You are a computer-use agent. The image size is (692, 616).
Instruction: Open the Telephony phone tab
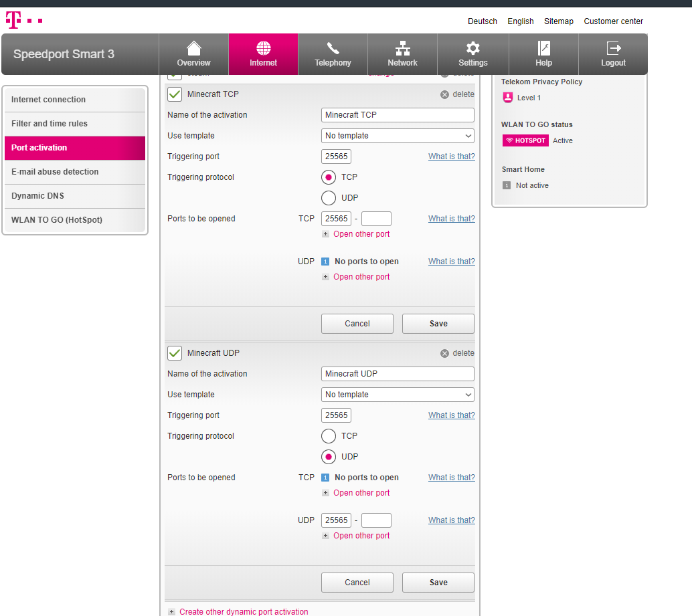point(333,54)
